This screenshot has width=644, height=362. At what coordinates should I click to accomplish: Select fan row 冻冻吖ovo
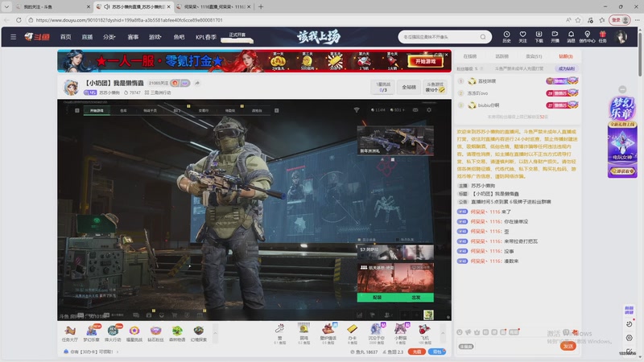(x=518, y=93)
